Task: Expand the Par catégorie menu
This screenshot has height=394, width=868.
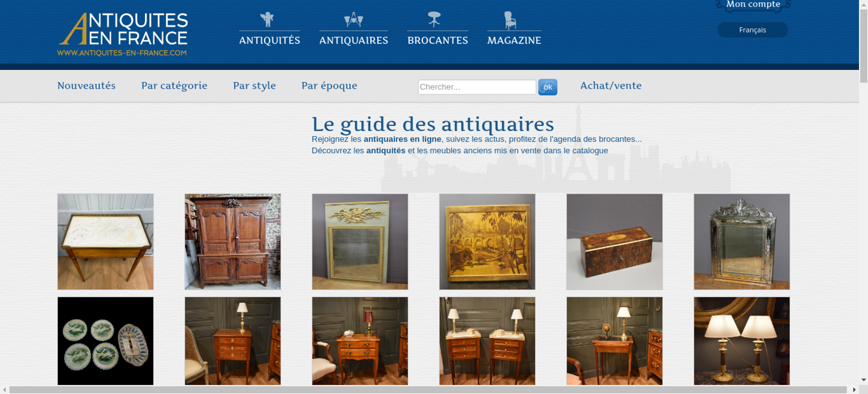Action: click(174, 86)
